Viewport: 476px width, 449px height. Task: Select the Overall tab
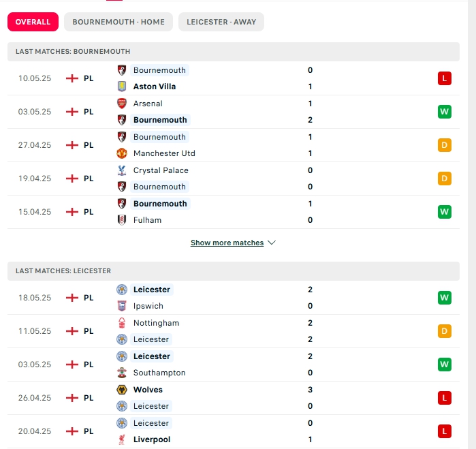click(x=33, y=22)
